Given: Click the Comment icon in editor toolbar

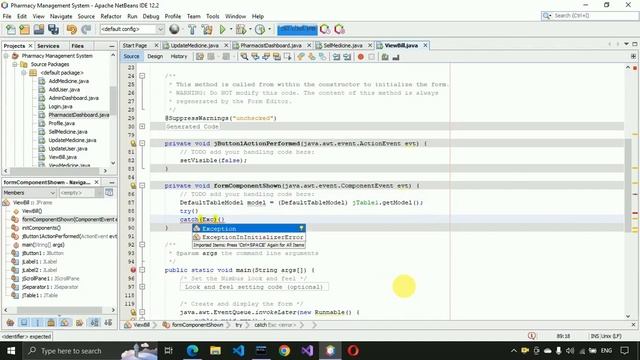Looking at the screenshot, I should click(385, 57).
